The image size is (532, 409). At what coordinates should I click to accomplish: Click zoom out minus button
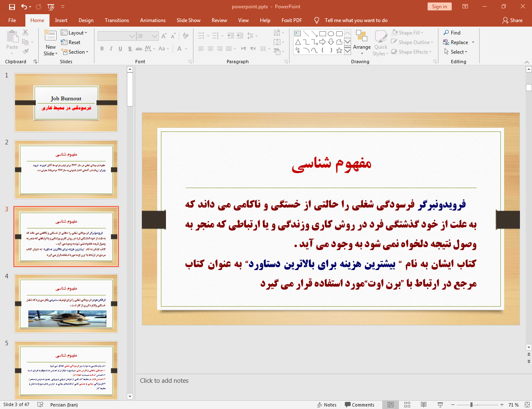(x=453, y=405)
